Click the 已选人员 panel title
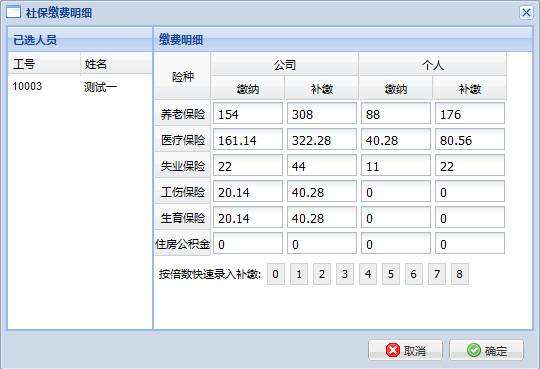Viewport: 540px width, 369px height. (x=34, y=40)
